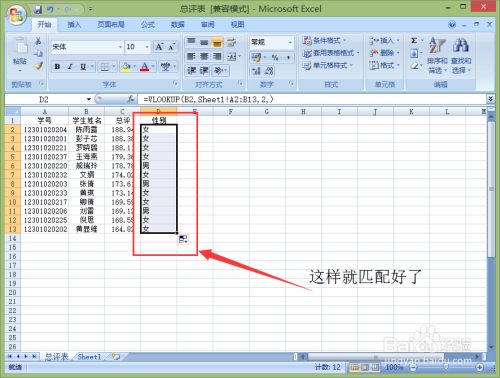Click the Format Painter brush icon
The width and height of the screenshot is (500, 378).
pos(39,66)
